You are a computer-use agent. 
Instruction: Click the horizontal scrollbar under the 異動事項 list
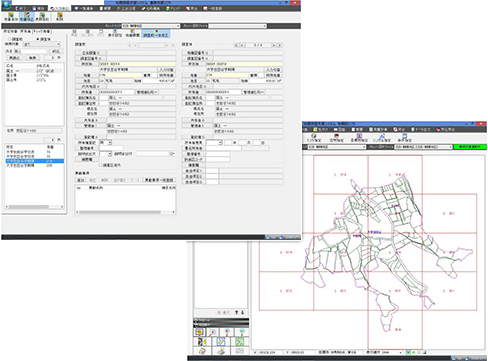click(125, 212)
